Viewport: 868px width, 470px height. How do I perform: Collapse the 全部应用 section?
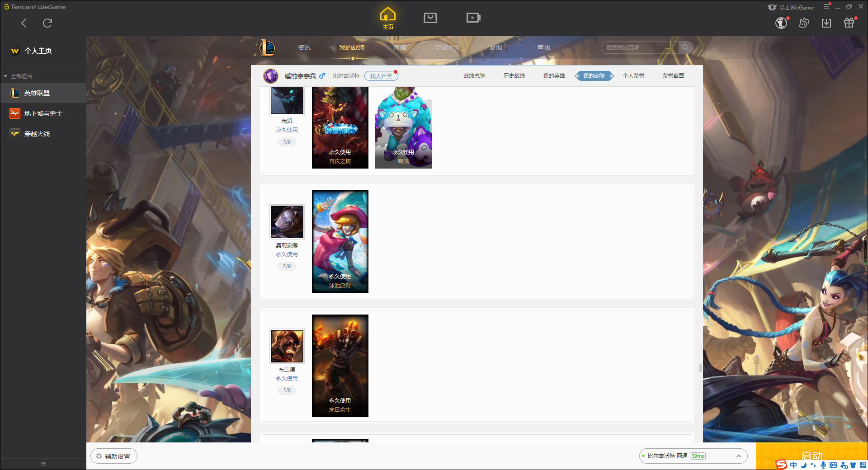coord(5,76)
